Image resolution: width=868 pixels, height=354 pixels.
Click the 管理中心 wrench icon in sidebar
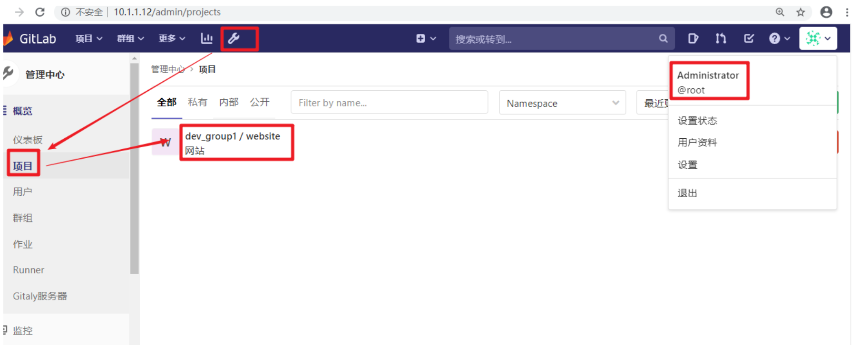tap(8, 73)
